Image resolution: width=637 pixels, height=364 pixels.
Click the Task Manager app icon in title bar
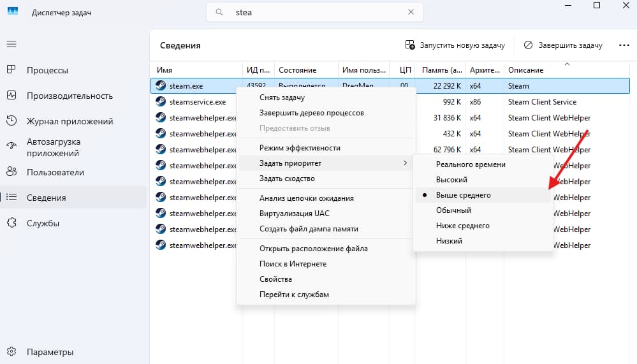tap(13, 11)
